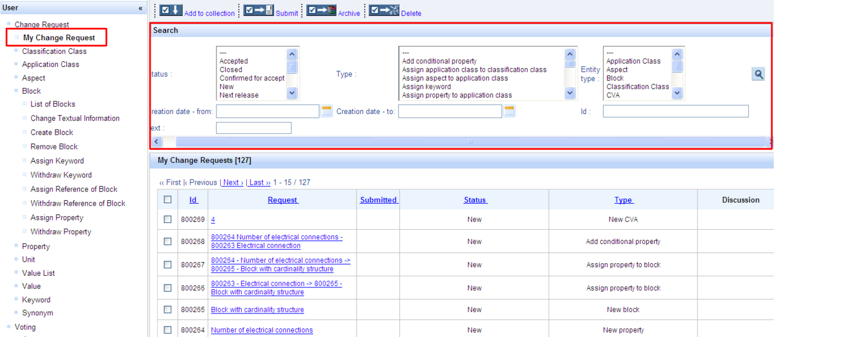This screenshot has height=337, width=868.
Task: Click the Submit toolbar icon
Action: point(259,11)
